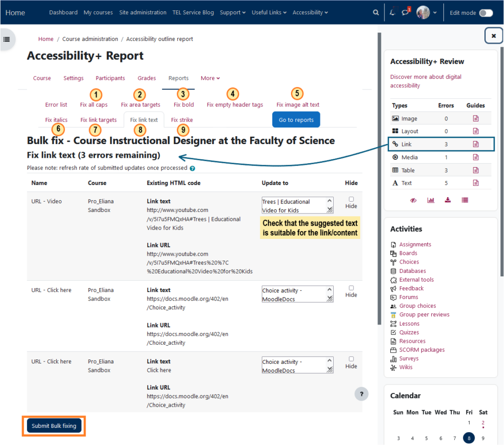Open the notifications bell icon
Image resolution: width=504 pixels, height=447 pixels.
click(x=392, y=13)
